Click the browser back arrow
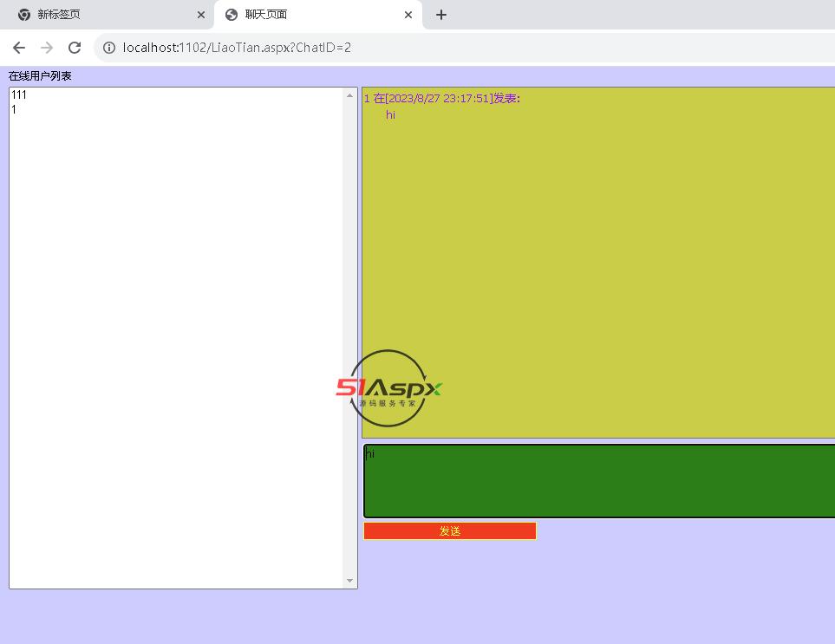Image resolution: width=835 pixels, height=644 pixels. pyautogui.click(x=19, y=48)
